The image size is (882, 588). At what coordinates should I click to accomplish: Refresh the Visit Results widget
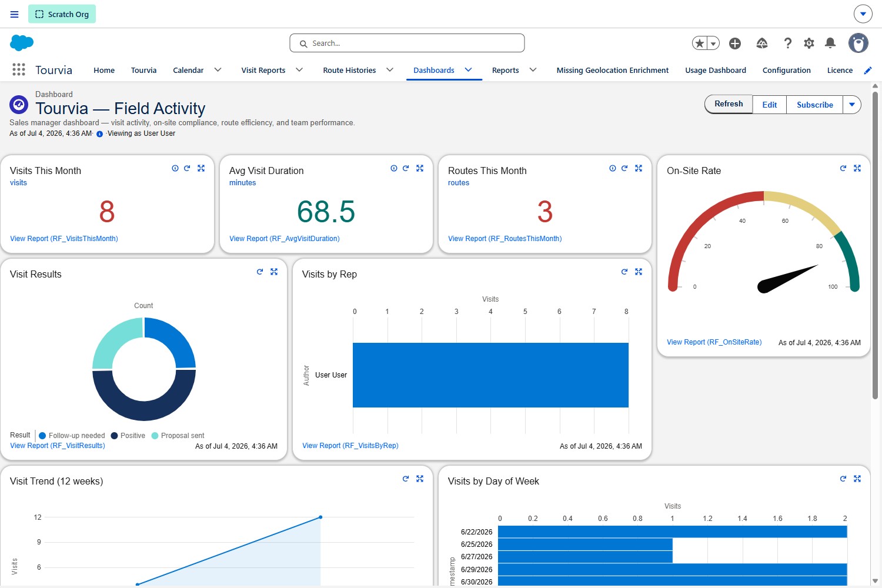pyautogui.click(x=260, y=272)
